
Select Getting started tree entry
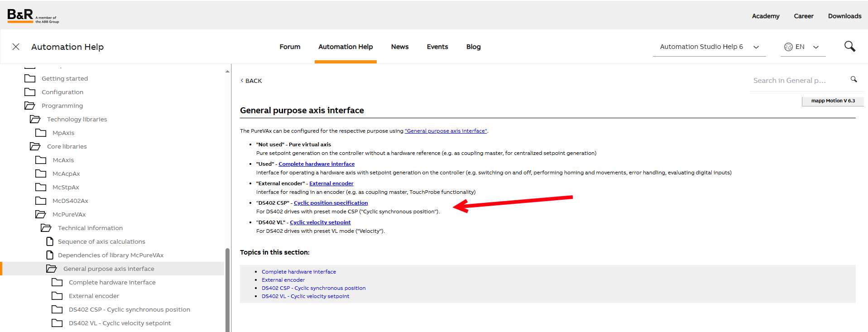click(x=65, y=78)
